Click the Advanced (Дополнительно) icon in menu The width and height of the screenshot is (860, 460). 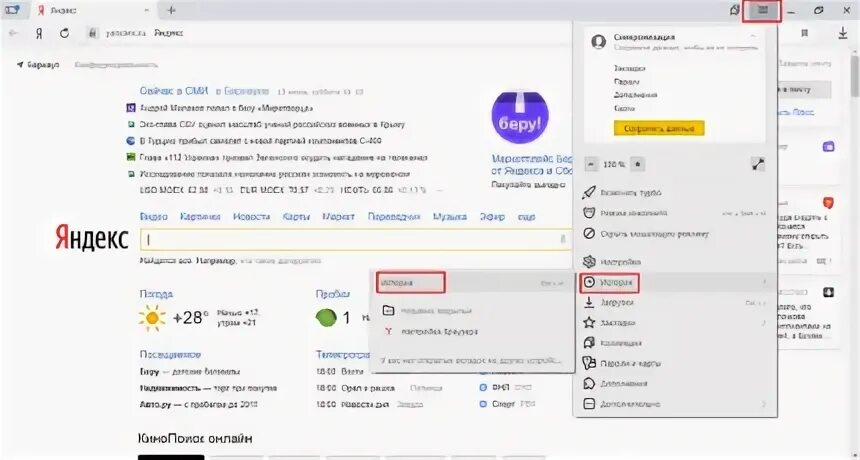point(589,404)
